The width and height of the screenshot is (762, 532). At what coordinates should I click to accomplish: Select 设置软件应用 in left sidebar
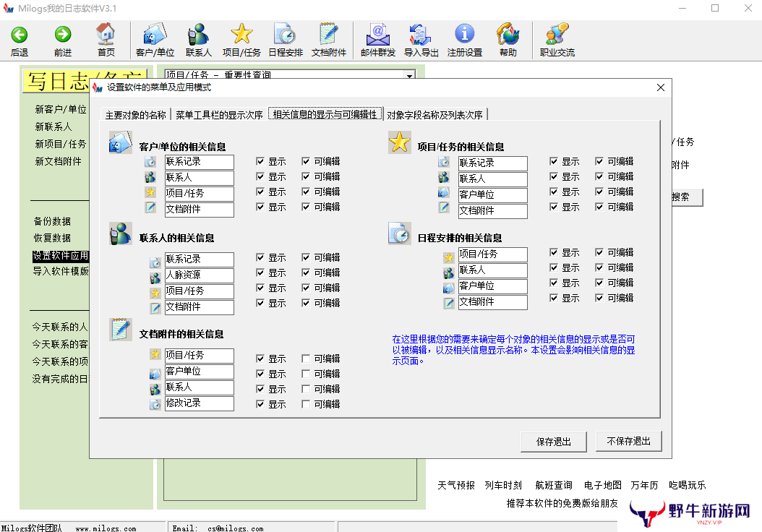pos(61,256)
